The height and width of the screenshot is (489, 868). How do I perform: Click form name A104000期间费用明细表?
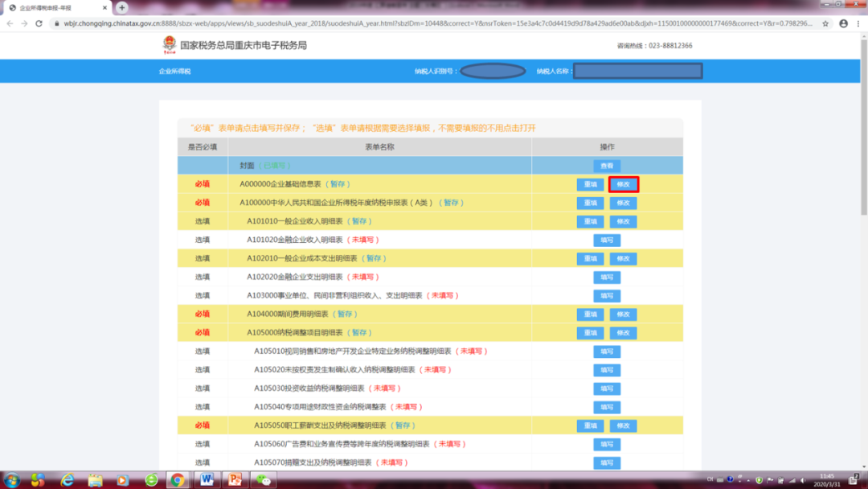(x=287, y=314)
